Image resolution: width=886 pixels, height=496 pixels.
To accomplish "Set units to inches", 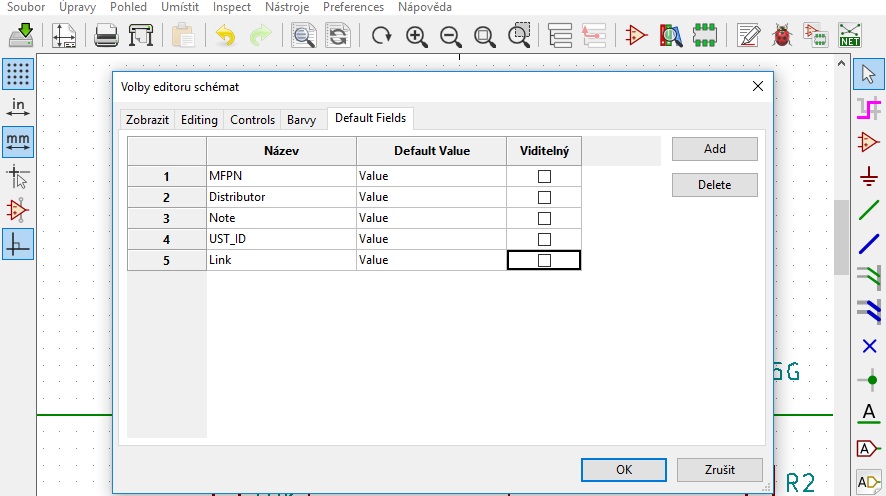I will [18, 107].
